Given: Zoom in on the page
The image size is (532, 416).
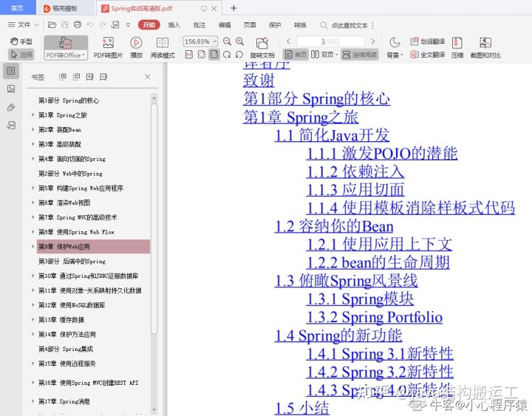Looking at the screenshot, I should point(240,41).
